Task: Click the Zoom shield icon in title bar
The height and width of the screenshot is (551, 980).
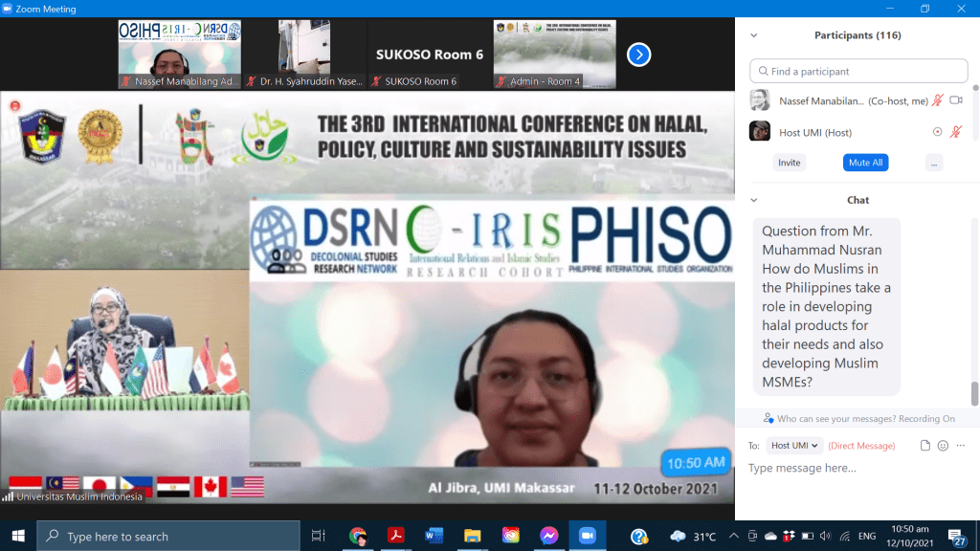Action: [x=9, y=9]
